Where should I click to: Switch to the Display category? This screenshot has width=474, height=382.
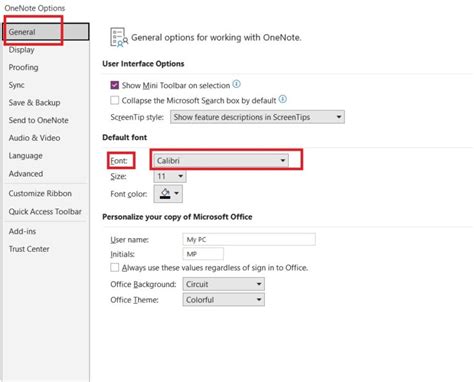21,50
